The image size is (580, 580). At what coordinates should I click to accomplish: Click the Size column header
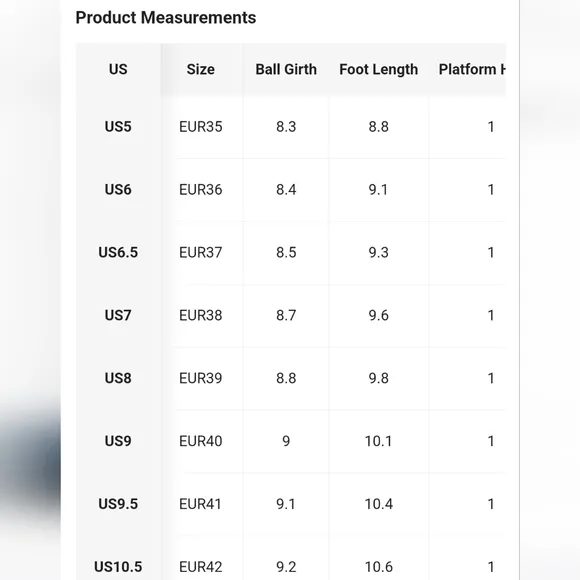pyautogui.click(x=200, y=69)
